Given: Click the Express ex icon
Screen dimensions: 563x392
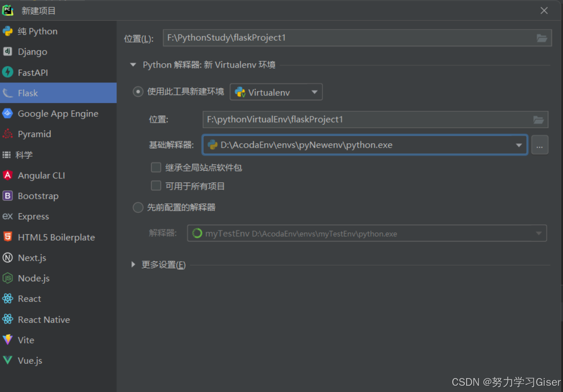Looking at the screenshot, I should tap(8, 216).
